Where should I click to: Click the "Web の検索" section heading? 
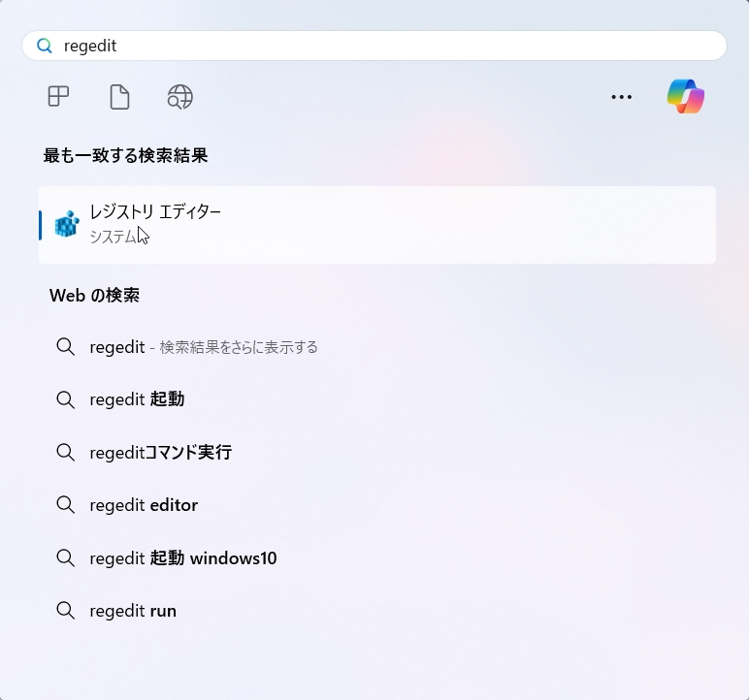94,295
